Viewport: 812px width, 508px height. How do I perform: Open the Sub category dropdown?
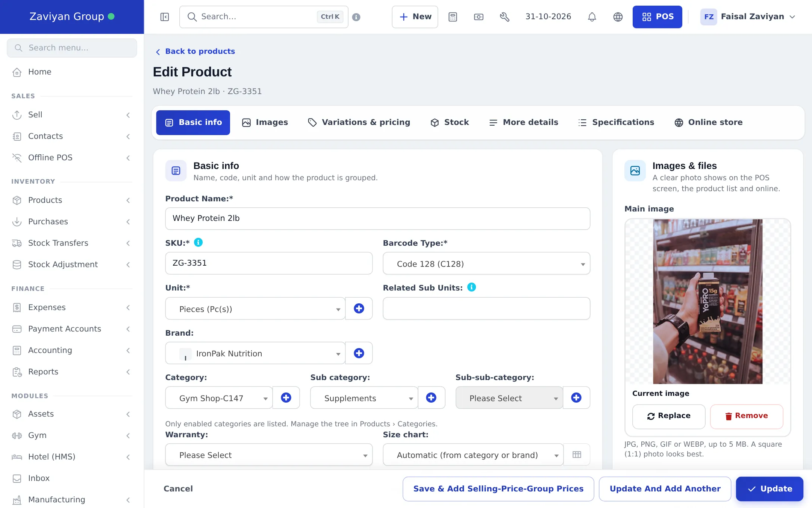click(364, 398)
